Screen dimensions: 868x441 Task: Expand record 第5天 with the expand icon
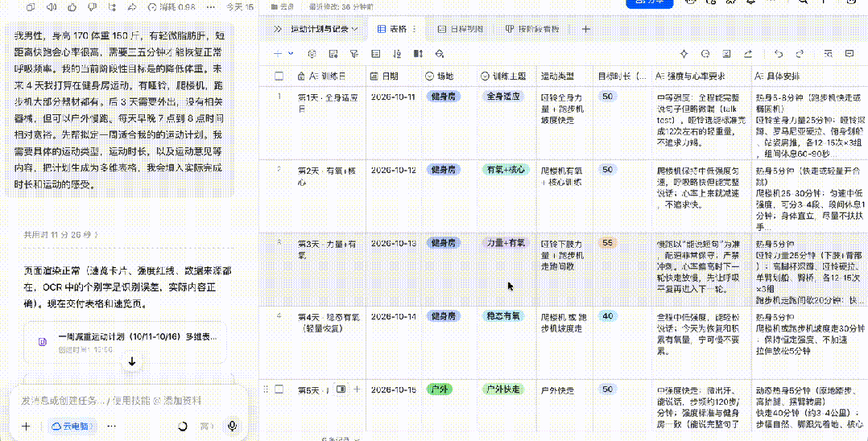click(341, 389)
